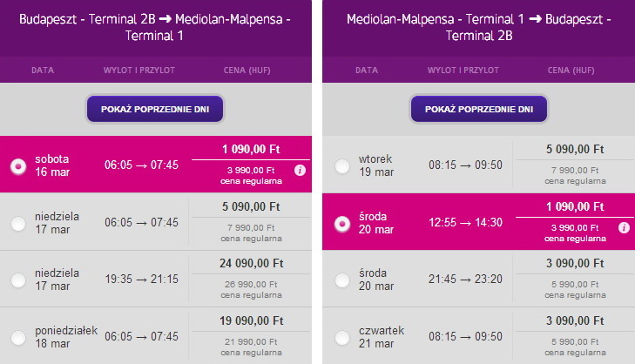Choose niedziela 17 mar 19:35 flight radio
The height and width of the screenshot is (364, 635).
pos(18,280)
